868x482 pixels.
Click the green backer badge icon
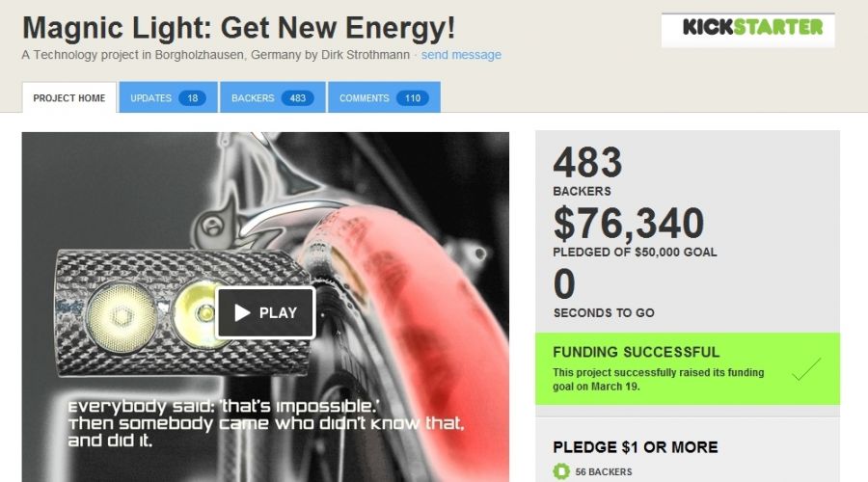tap(560, 471)
